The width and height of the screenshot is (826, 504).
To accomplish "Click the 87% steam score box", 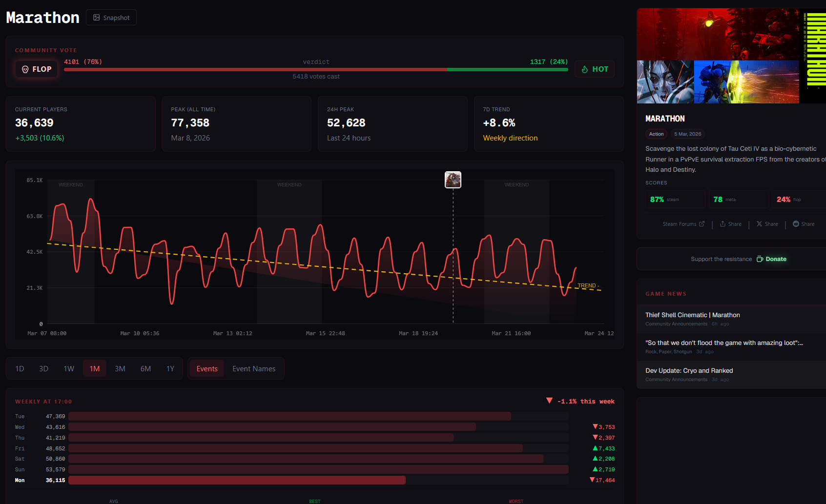I will coord(675,200).
